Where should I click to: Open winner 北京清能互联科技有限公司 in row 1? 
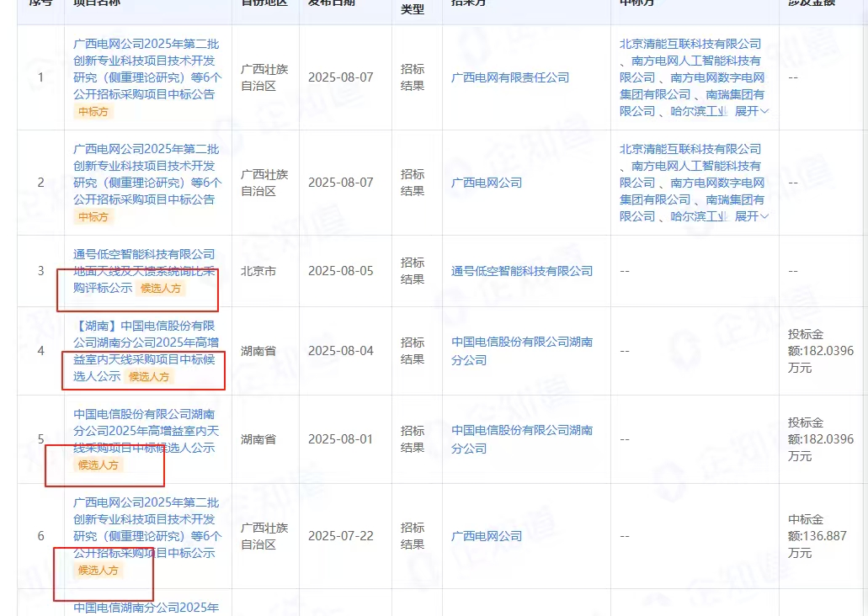[x=690, y=44]
